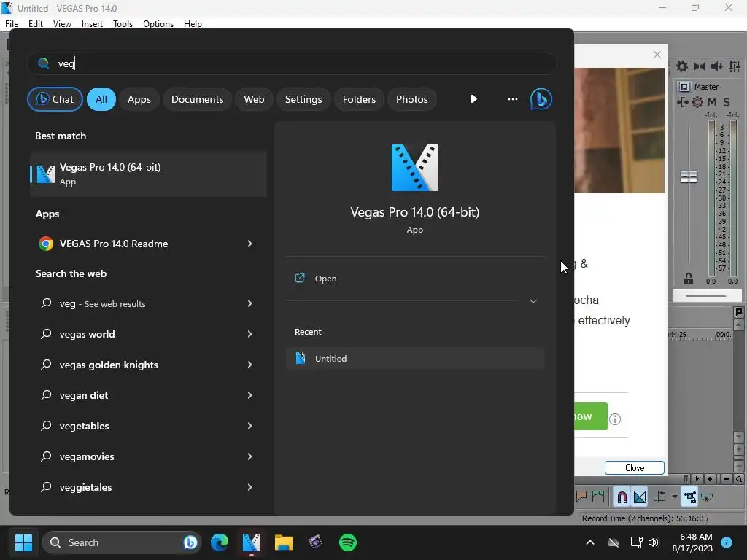Filter search results by Settings
The image size is (747, 560).
tap(303, 99)
